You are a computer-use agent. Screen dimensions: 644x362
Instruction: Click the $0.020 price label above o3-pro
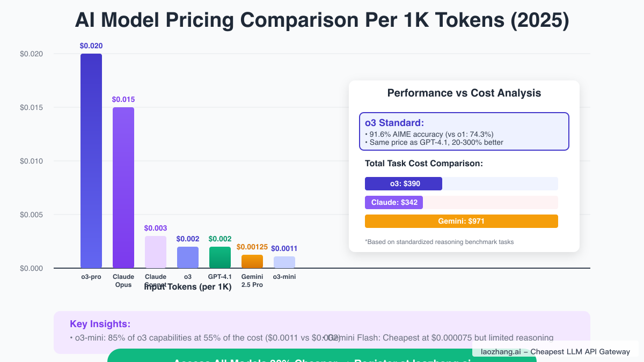point(91,46)
